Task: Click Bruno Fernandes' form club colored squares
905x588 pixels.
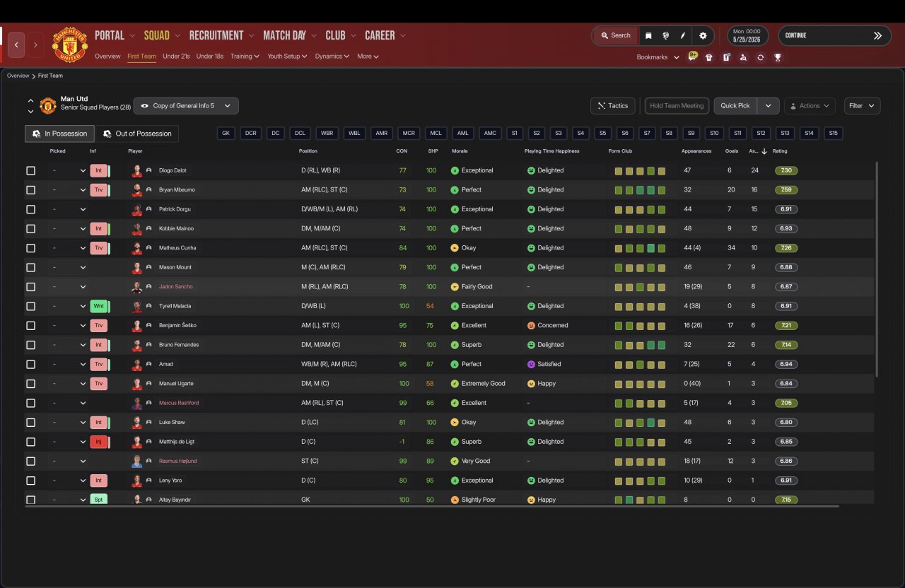Action: 640,345
